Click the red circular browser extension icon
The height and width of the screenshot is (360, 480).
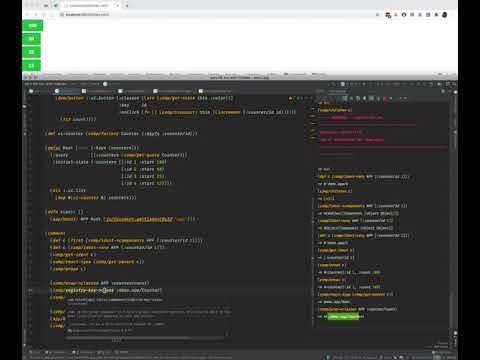(404, 15)
